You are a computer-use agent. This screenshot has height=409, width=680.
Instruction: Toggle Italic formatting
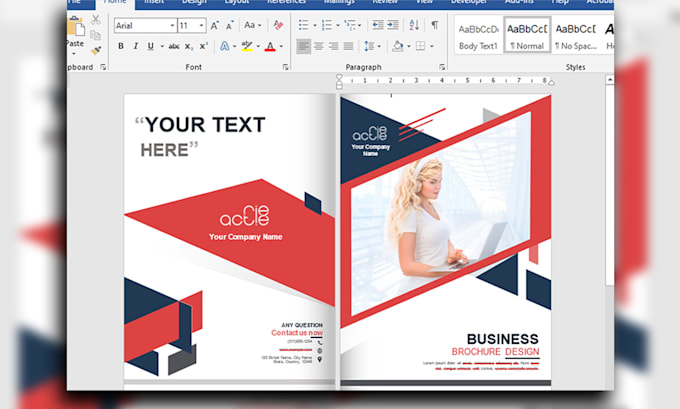click(x=136, y=46)
